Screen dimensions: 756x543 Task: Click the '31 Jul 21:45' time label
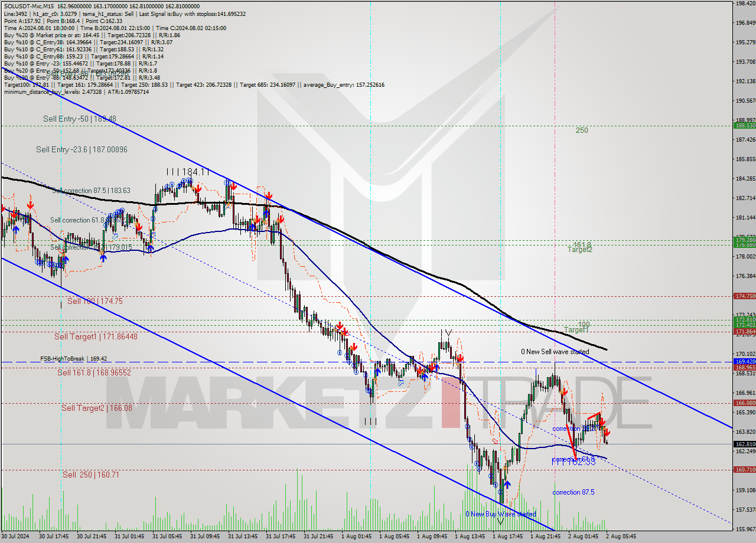click(x=318, y=537)
